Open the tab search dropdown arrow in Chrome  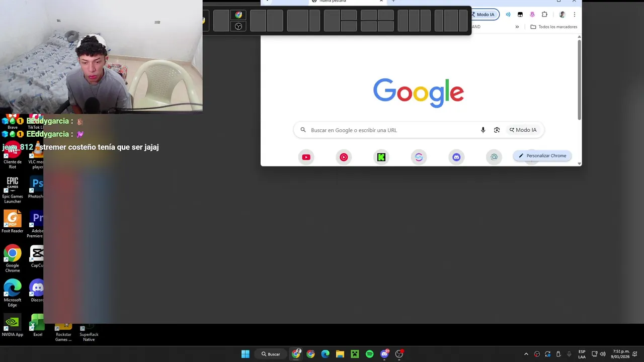click(x=267, y=1)
